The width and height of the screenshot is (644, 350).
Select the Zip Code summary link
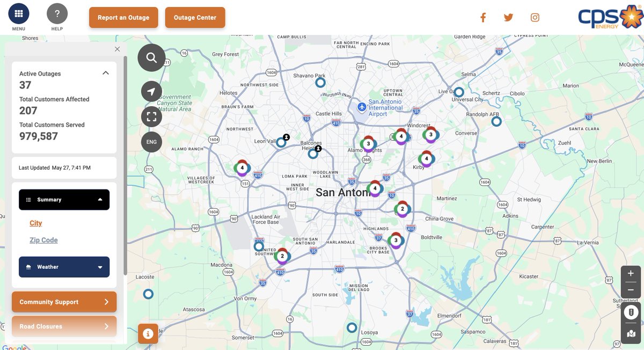43,240
